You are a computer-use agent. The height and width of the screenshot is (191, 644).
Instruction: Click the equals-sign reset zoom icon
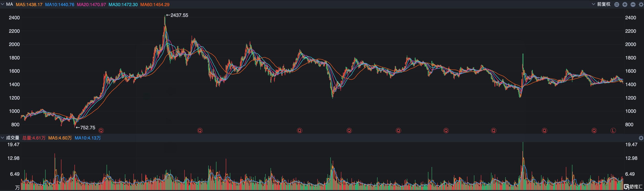click(617, 4)
